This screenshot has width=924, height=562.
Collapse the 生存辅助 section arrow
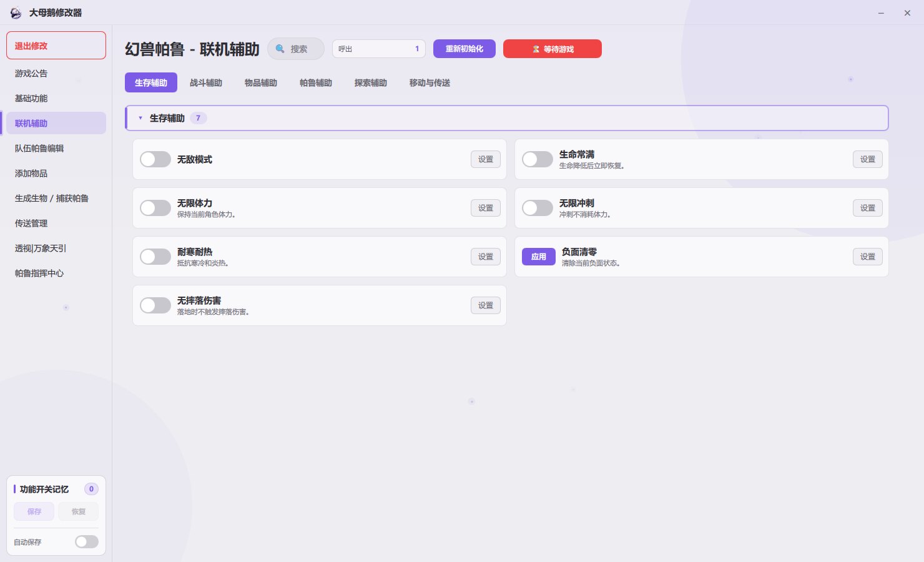point(140,118)
